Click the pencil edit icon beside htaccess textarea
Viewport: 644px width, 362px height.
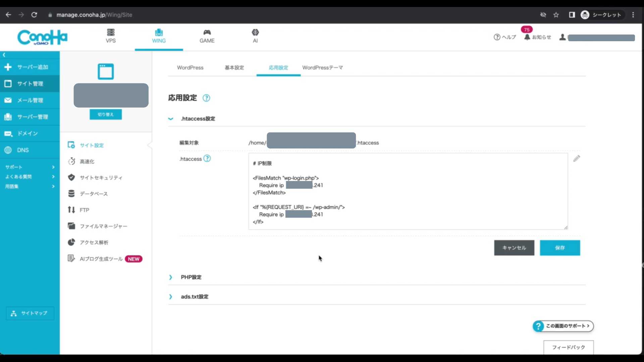pyautogui.click(x=577, y=159)
